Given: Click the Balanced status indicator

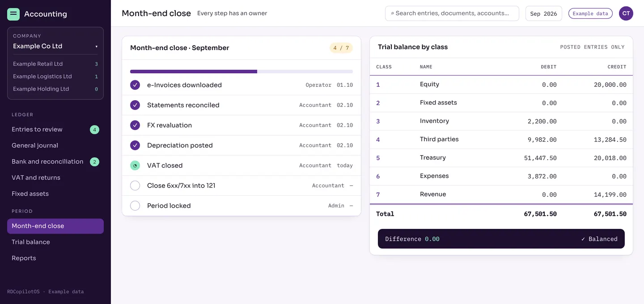Looking at the screenshot, I should (x=599, y=239).
